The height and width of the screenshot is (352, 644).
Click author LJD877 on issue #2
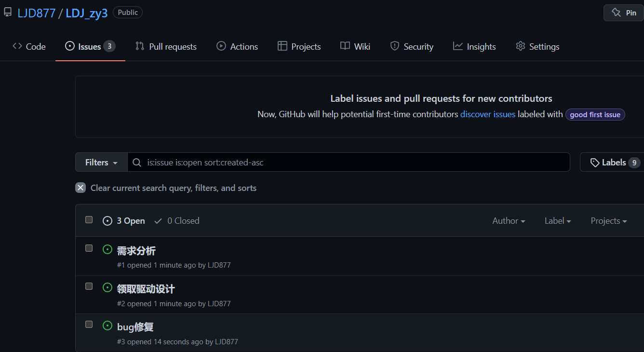[219, 304]
